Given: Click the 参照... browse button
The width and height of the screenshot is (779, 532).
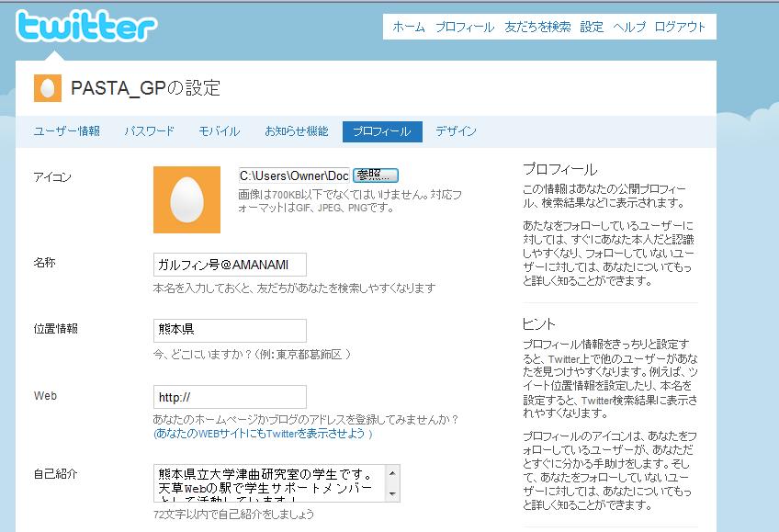Looking at the screenshot, I should pyautogui.click(x=376, y=175).
